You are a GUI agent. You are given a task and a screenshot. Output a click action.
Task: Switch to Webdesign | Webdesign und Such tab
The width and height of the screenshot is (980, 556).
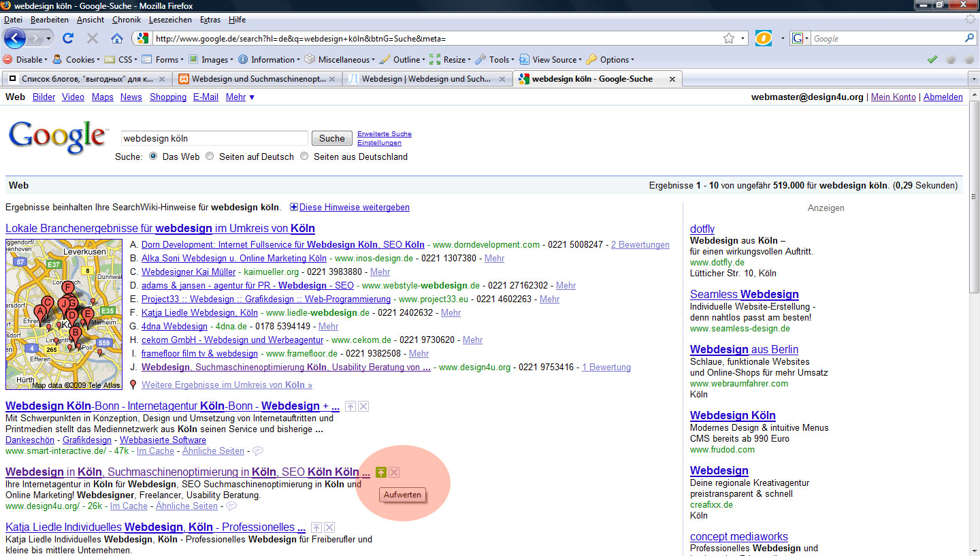[x=427, y=79]
